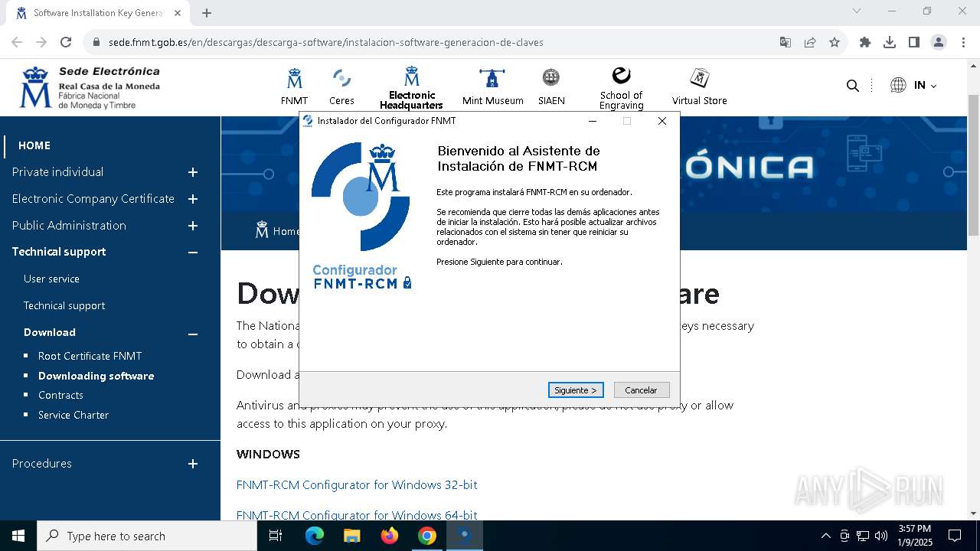Open Chrome profile avatar icon

pyautogui.click(x=939, y=42)
